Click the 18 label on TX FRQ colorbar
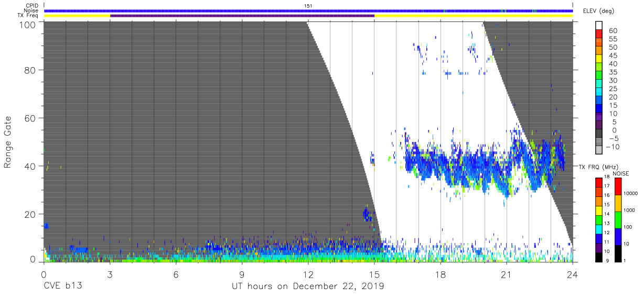The width and height of the screenshot is (644, 297). click(x=606, y=177)
